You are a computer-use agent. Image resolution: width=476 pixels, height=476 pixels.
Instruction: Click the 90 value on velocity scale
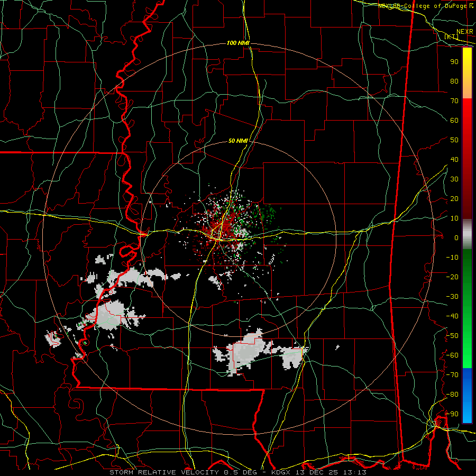[x=454, y=62]
